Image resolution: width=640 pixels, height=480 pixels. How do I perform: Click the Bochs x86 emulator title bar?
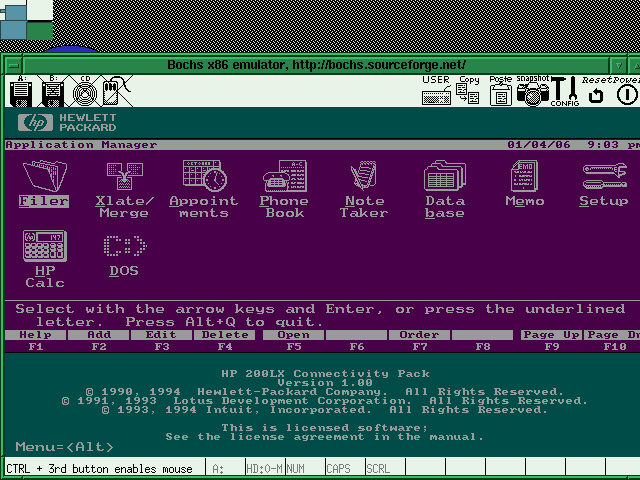click(x=316, y=65)
